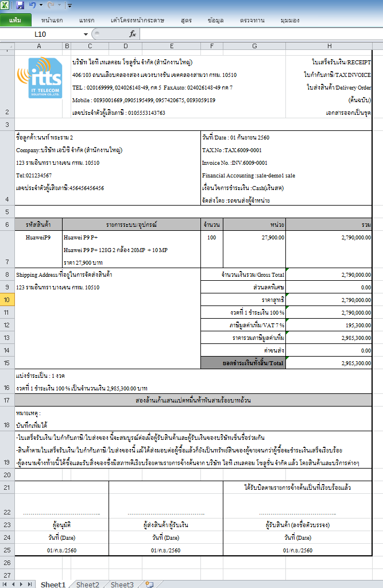This screenshot has height=588, width=383.
Task: Select the ยอดชำระเงินทั้งสิ้น/Total label cell
Action: [x=243, y=363]
